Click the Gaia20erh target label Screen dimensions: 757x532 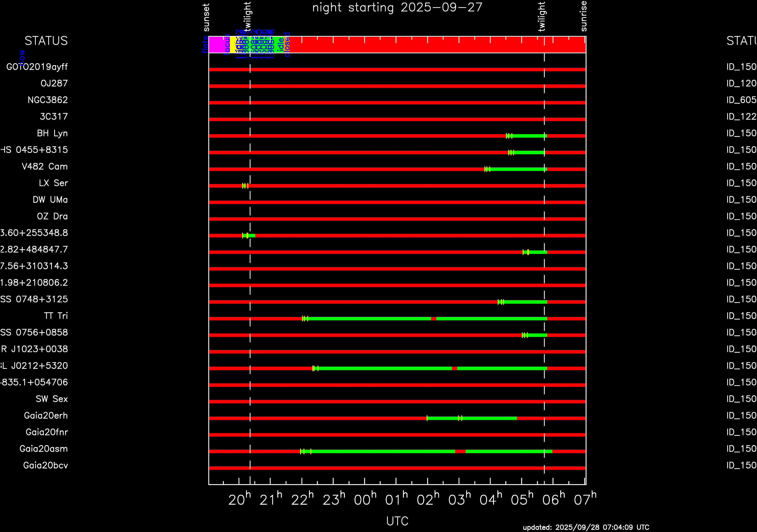[x=46, y=416]
